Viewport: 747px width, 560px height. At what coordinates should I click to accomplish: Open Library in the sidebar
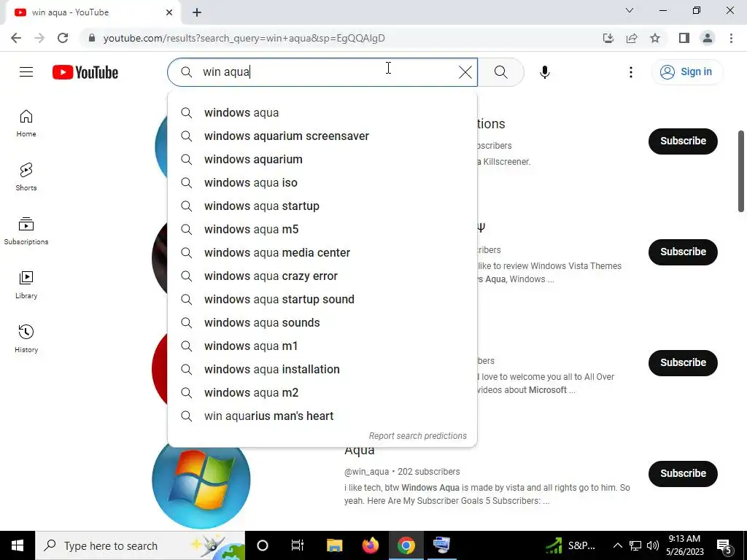point(26,285)
